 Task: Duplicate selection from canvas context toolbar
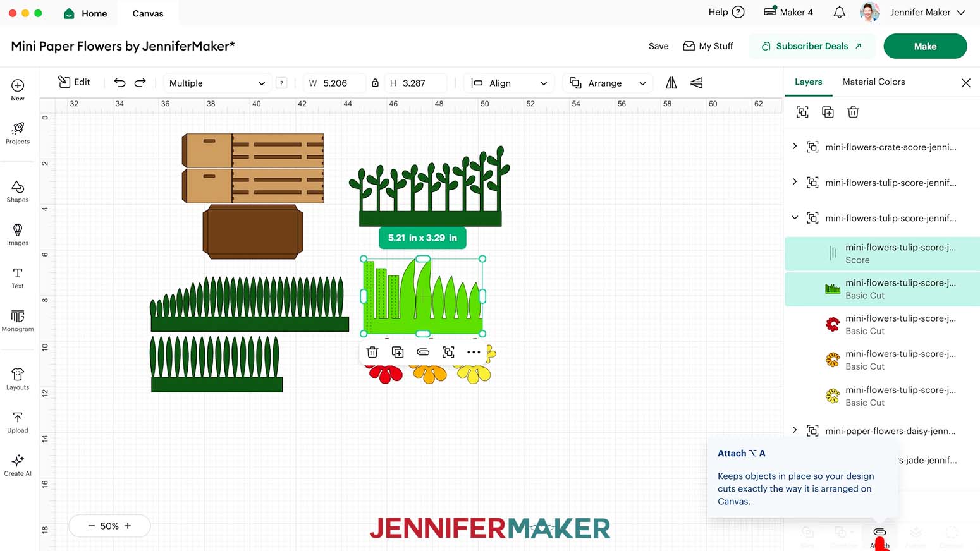(x=398, y=352)
